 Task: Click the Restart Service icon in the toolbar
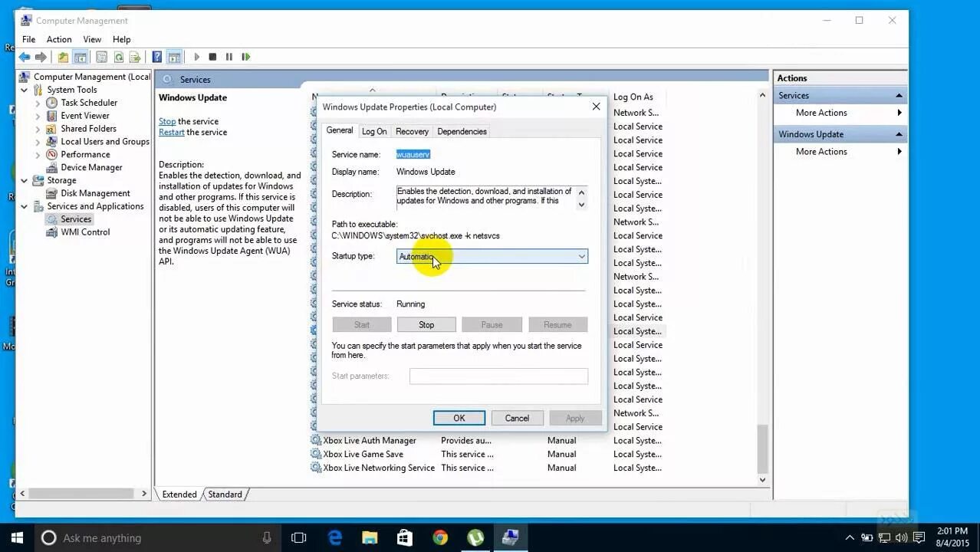(245, 57)
